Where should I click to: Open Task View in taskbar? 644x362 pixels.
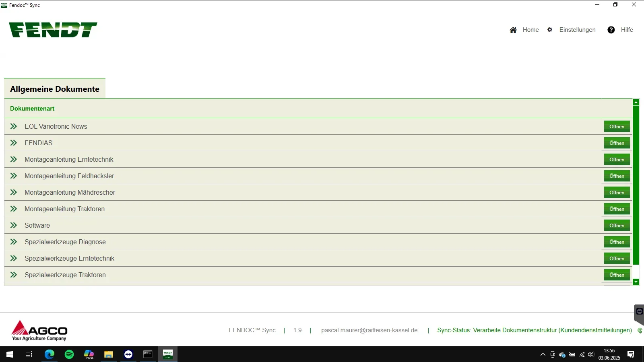pos(29,354)
